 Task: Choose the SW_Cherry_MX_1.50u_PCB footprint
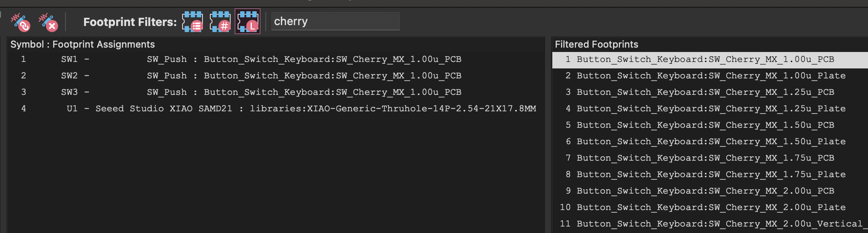705,125
